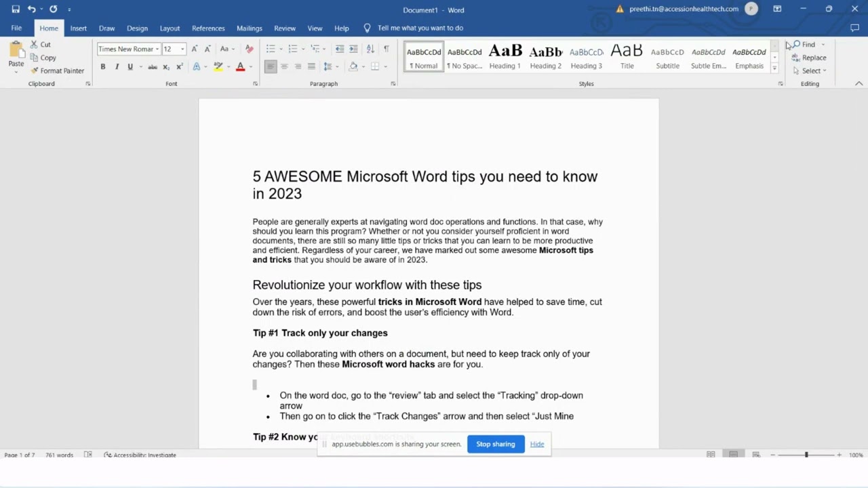Open the Comments icon at top right

[x=854, y=28]
